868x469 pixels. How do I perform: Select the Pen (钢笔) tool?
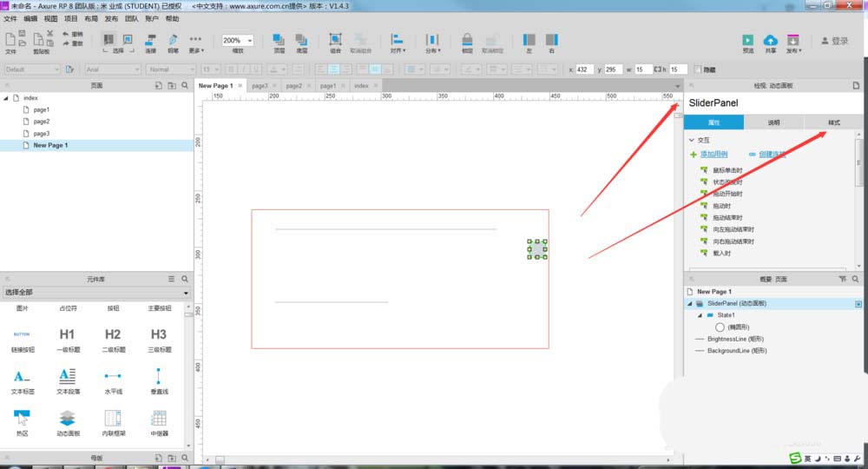coord(173,43)
